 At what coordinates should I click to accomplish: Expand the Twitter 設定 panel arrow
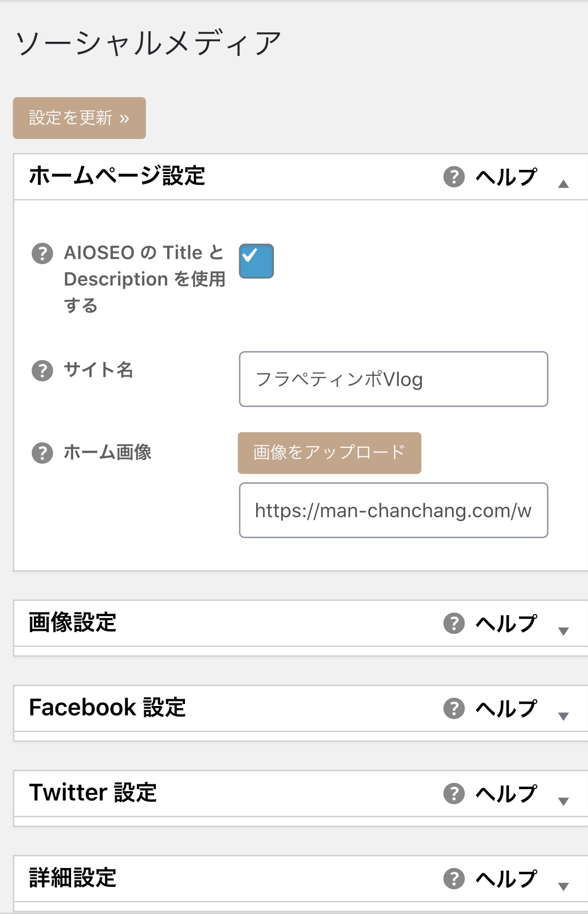pyautogui.click(x=563, y=801)
